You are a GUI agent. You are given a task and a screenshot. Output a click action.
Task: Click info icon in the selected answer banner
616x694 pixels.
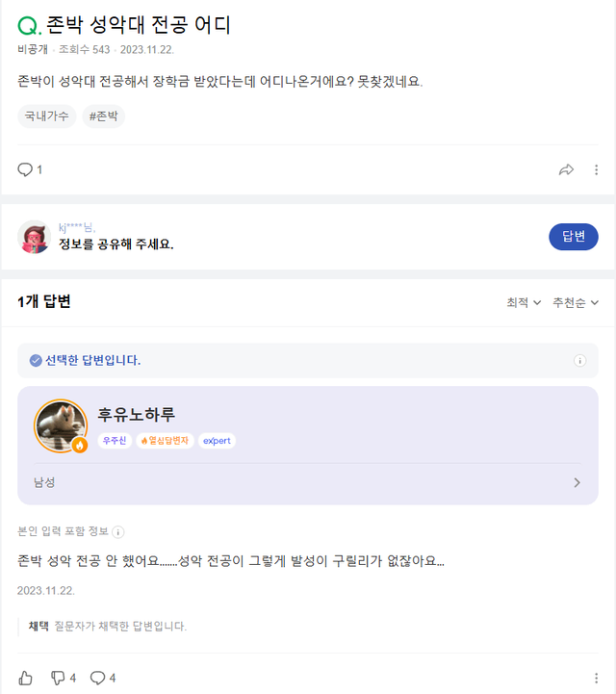pyautogui.click(x=579, y=361)
